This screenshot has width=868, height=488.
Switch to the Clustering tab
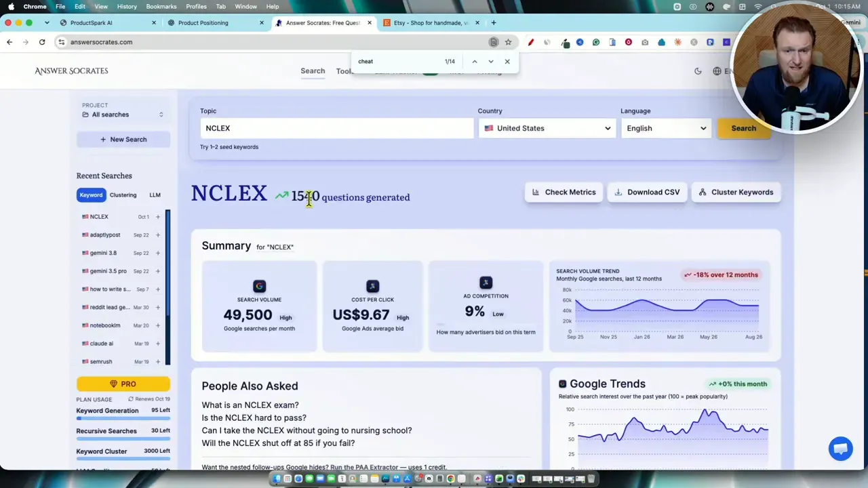[123, 195]
